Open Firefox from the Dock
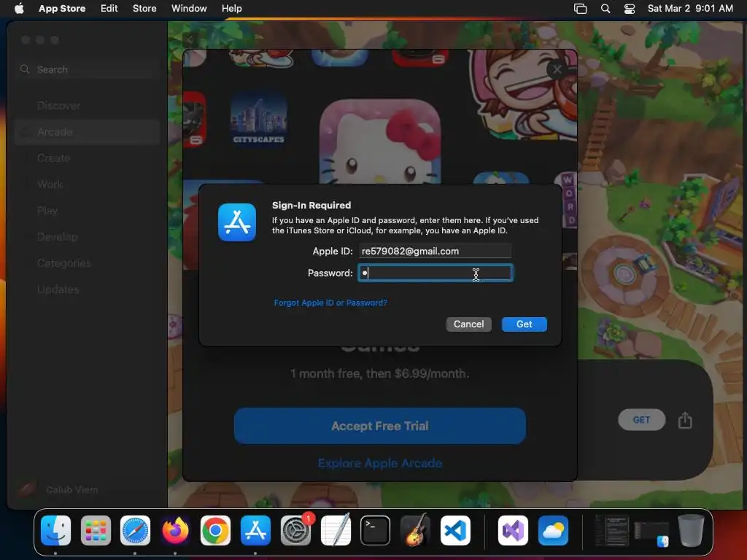The height and width of the screenshot is (560, 747). pos(175,531)
